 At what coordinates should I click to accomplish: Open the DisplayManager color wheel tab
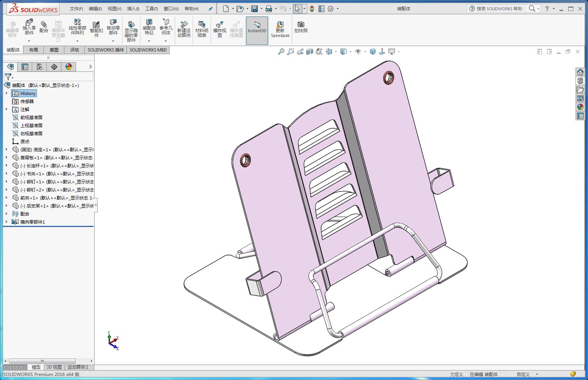pyautogui.click(x=69, y=67)
